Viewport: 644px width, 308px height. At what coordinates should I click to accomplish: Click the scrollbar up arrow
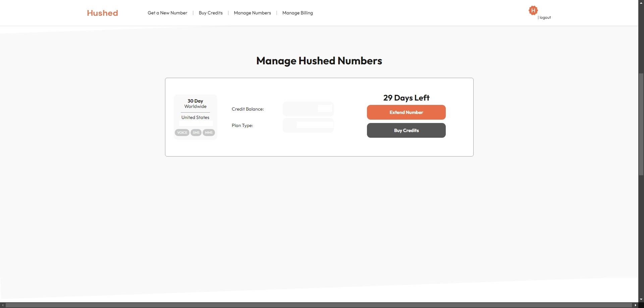coord(641,3)
